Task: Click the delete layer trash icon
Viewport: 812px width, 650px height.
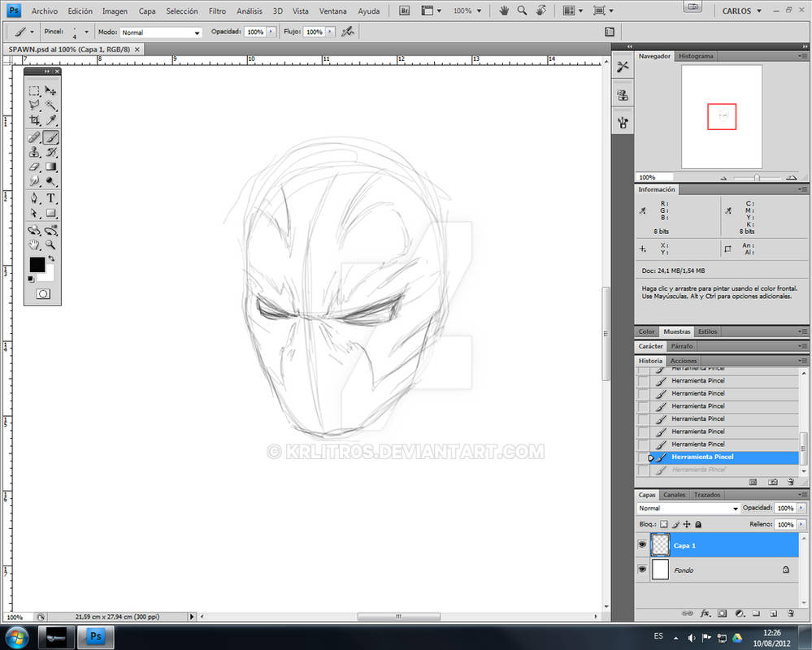Action: click(x=789, y=613)
